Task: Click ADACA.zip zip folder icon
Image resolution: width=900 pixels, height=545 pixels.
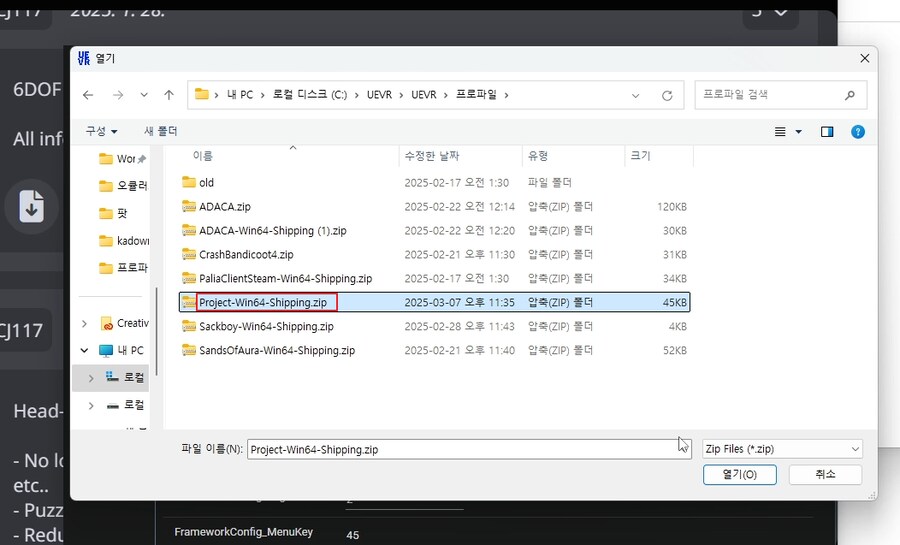Action: pos(189,206)
